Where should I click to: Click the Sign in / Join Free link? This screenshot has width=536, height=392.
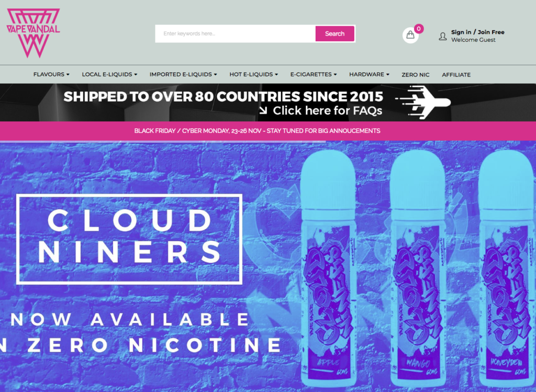point(477,32)
